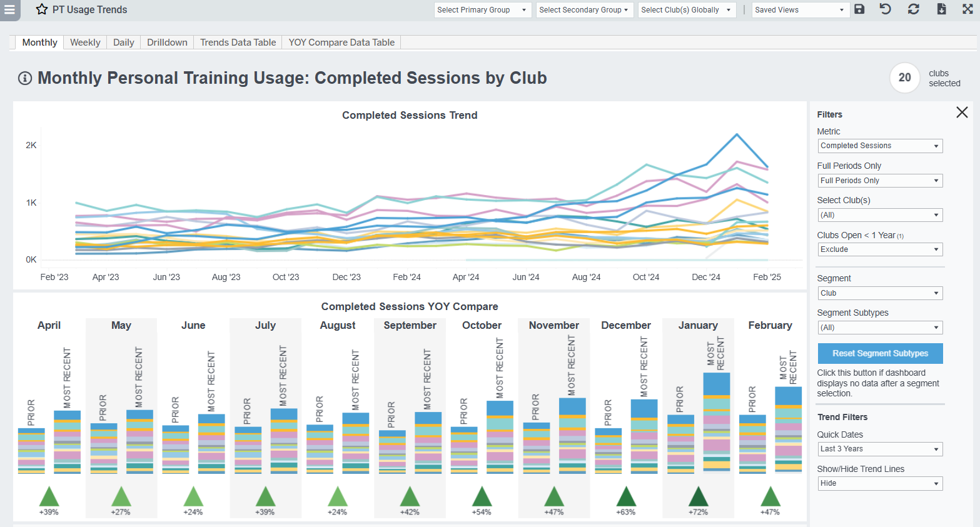The height and width of the screenshot is (527, 980).
Task: Click the info icon next to the page title
Action: (x=24, y=78)
